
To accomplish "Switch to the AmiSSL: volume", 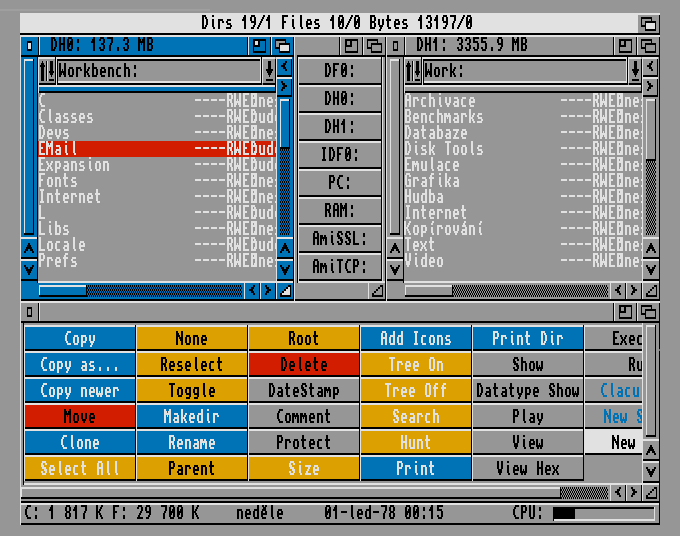I will coord(340,239).
